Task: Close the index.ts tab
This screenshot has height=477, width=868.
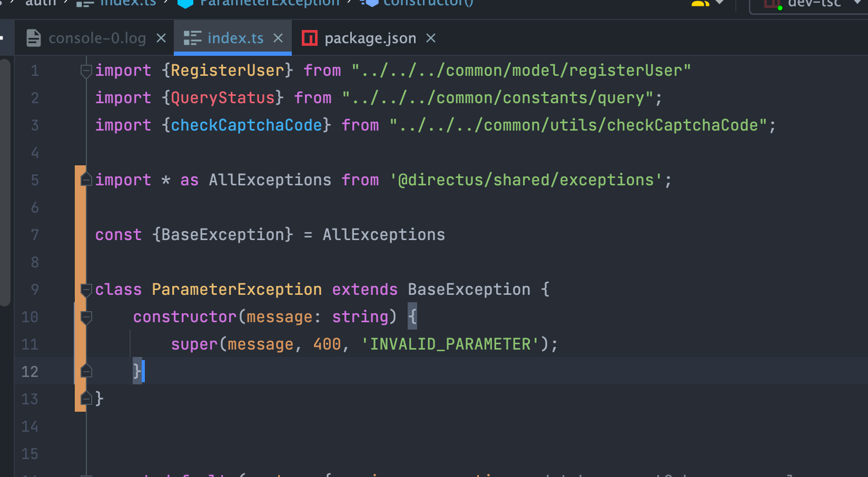Action: click(x=278, y=38)
